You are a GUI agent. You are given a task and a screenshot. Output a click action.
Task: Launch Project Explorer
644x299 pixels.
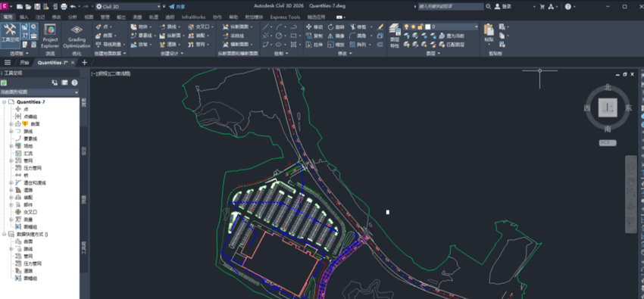50,36
